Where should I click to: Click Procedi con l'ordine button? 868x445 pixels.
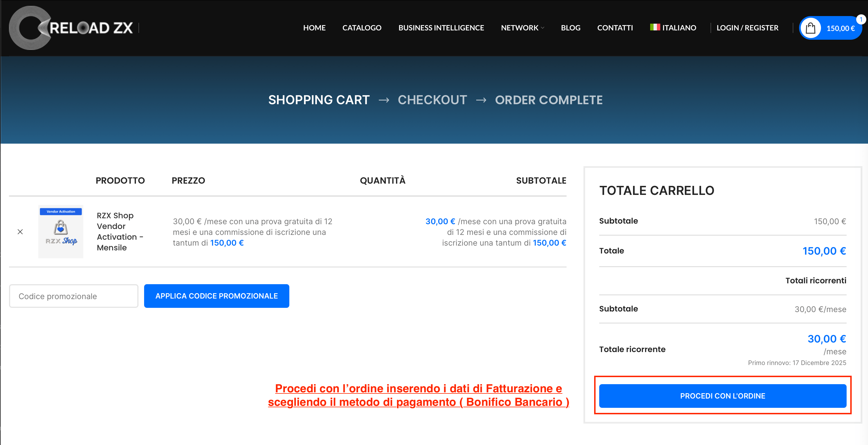[722, 396]
